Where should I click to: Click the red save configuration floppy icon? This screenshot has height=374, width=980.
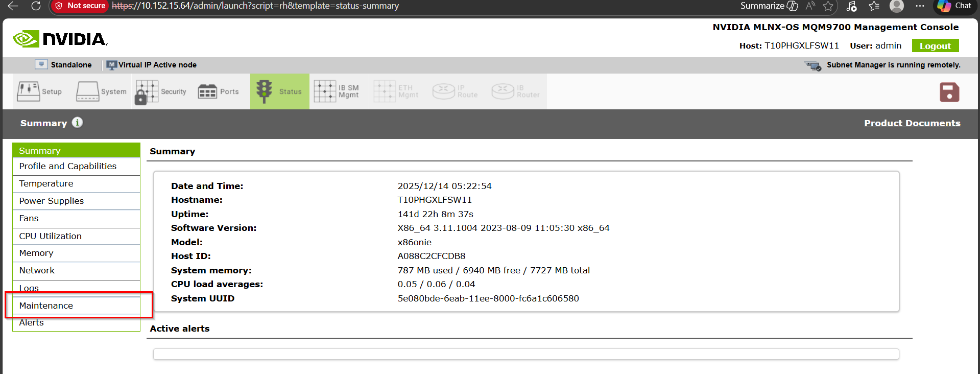(949, 92)
